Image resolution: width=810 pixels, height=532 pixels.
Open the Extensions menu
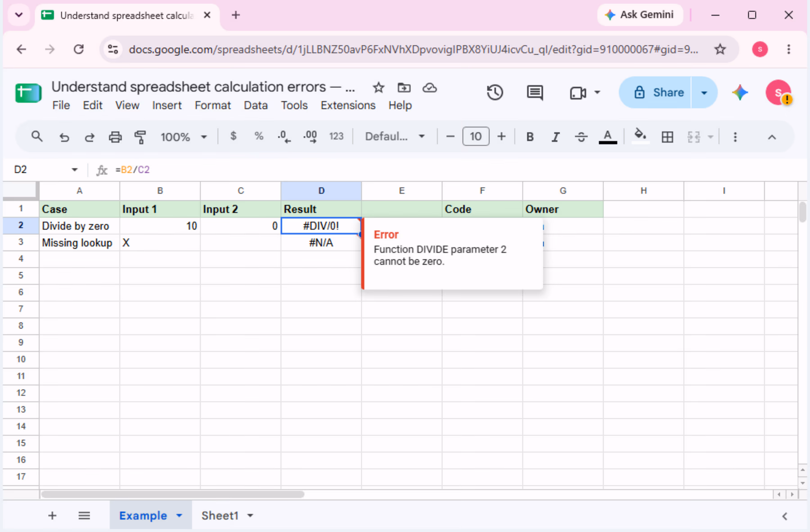click(348, 105)
